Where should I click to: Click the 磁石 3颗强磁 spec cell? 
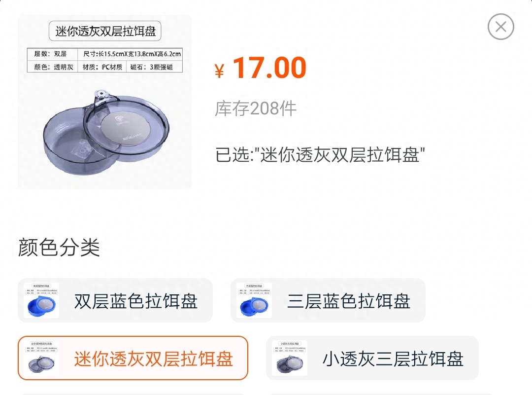pos(154,67)
